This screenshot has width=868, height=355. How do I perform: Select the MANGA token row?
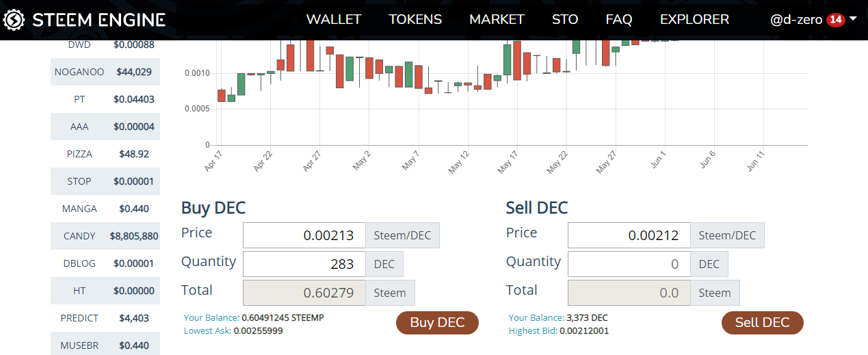coord(105,209)
